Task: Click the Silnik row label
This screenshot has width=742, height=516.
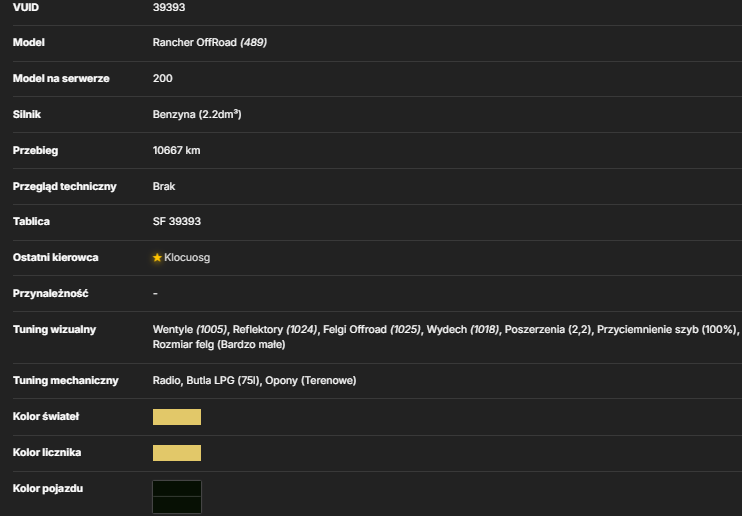Action: [x=27, y=115]
